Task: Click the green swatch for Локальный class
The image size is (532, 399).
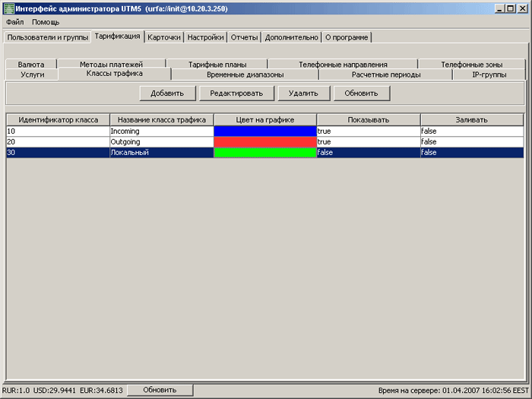Action: [x=265, y=153]
